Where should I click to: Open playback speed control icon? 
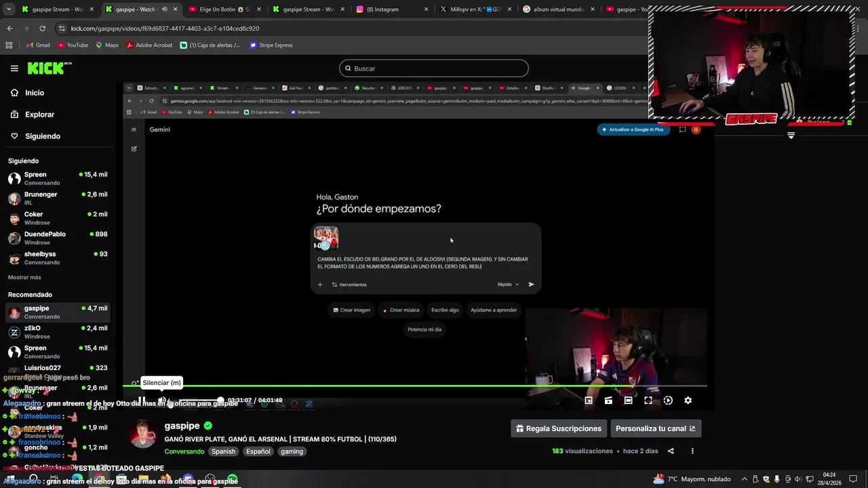click(668, 401)
